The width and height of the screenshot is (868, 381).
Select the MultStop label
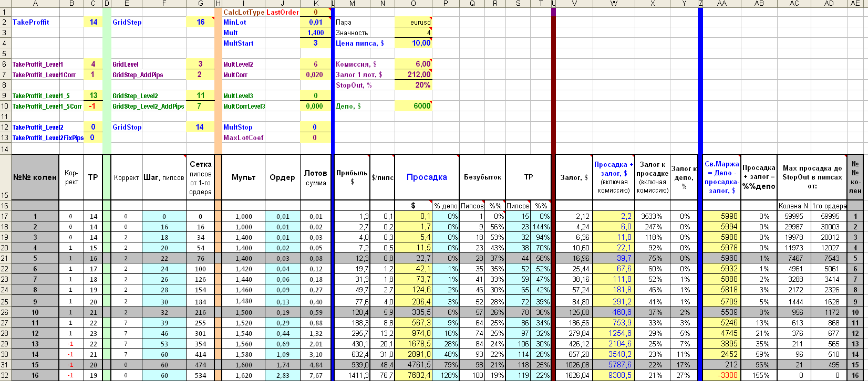(x=238, y=128)
